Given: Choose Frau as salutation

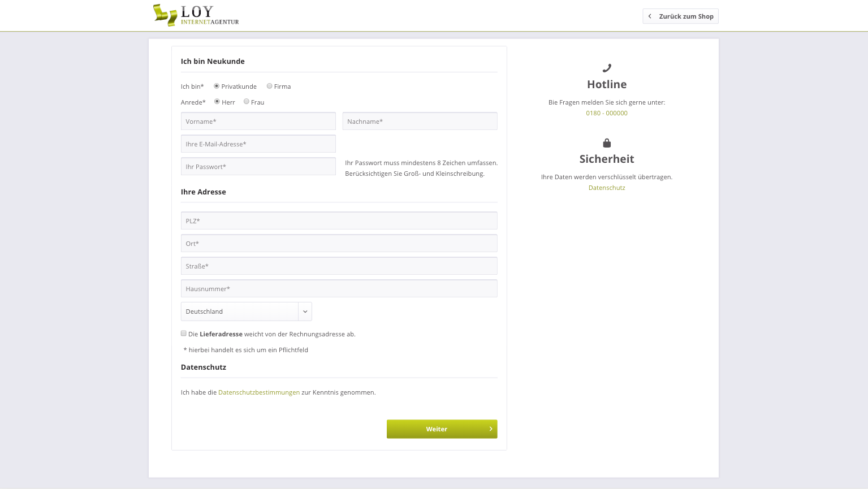Looking at the screenshot, I should (246, 102).
